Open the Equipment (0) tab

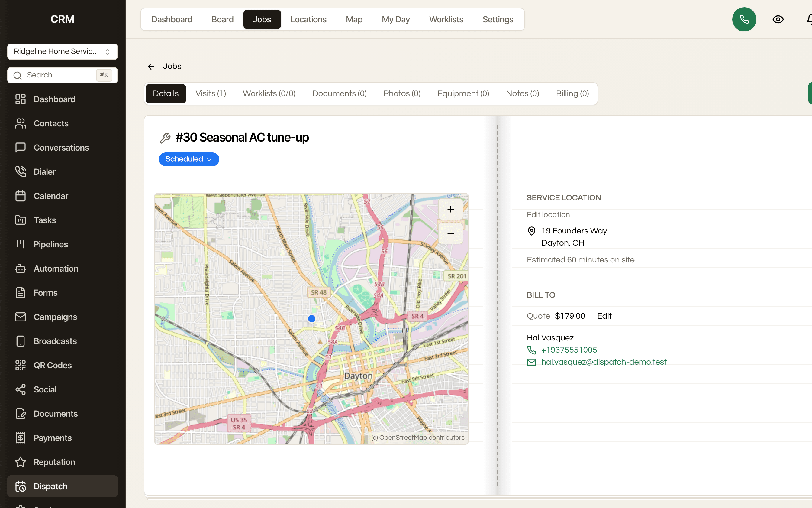point(463,94)
